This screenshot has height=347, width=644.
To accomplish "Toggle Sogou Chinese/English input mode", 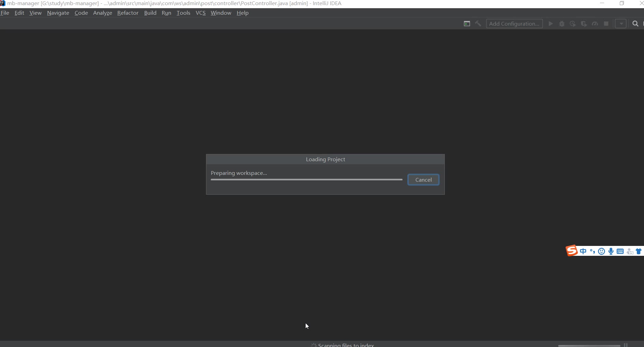I will click(583, 251).
